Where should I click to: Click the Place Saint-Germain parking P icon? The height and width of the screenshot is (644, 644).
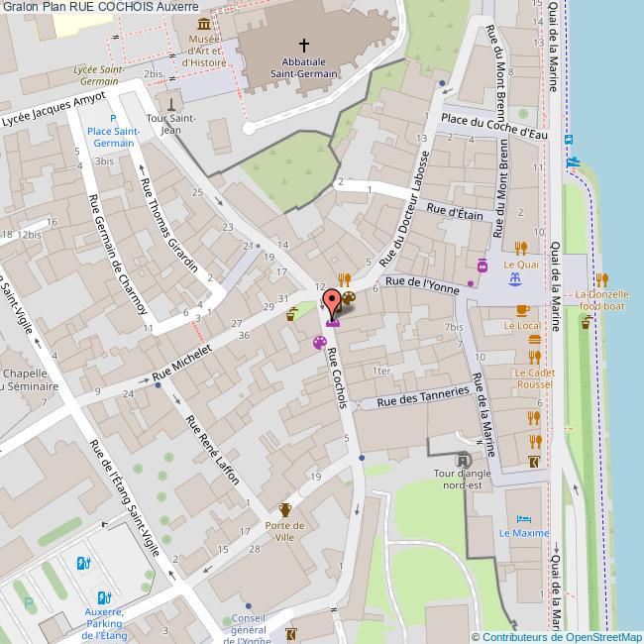click(x=114, y=119)
